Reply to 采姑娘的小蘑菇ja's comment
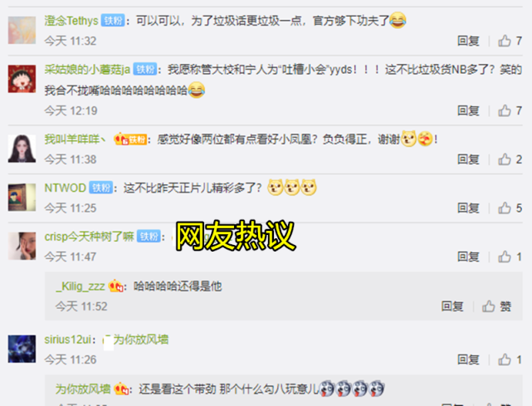Viewport: 532px width, 406px height. [x=468, y=110]
